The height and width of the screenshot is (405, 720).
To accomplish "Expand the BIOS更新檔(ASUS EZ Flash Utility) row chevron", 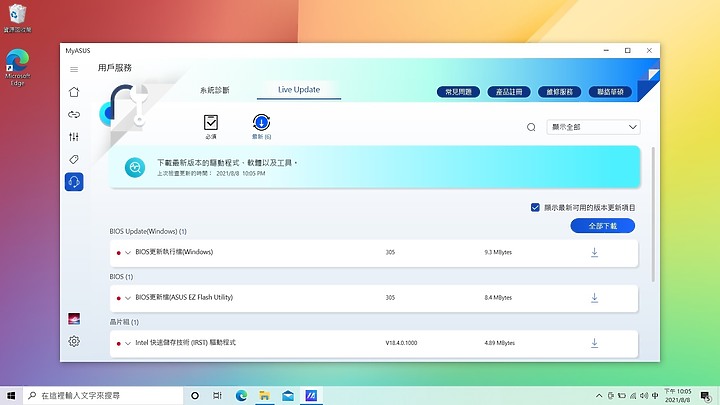I will (x=128, y=298).
